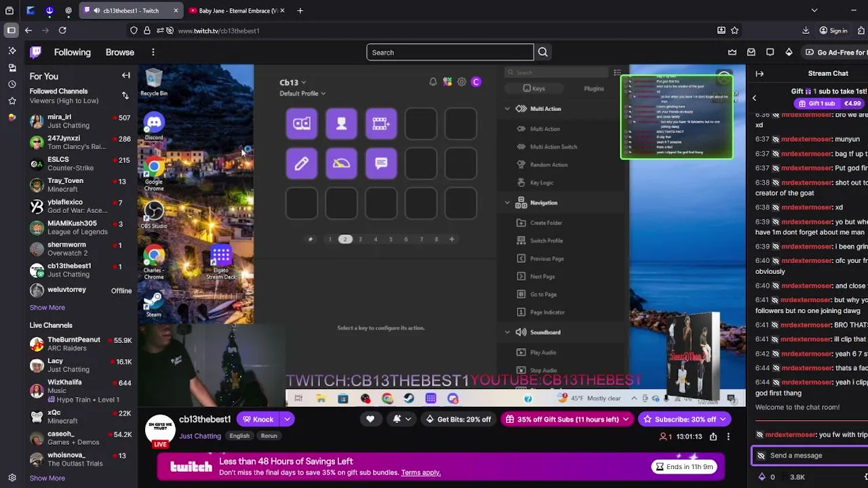This screenshot has width=868, height=488.
Task: Collapse the gift leaderboard arrow in chat
Action: click(754, 98)
